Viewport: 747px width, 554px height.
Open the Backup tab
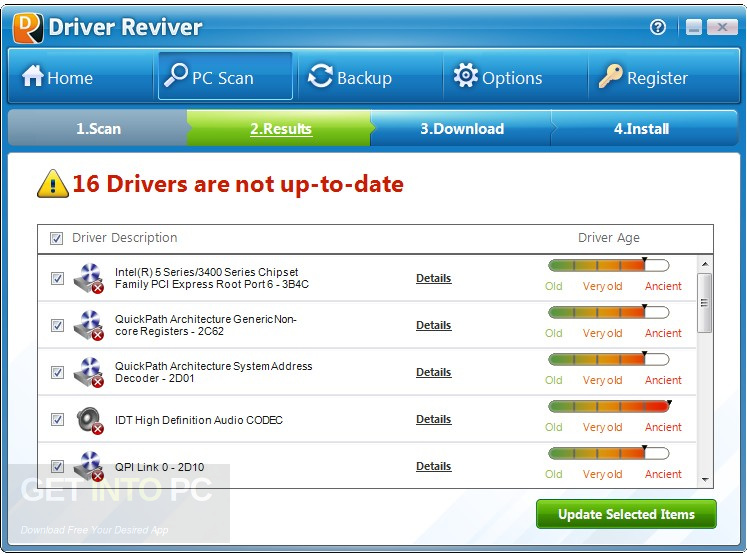(370, 76)
